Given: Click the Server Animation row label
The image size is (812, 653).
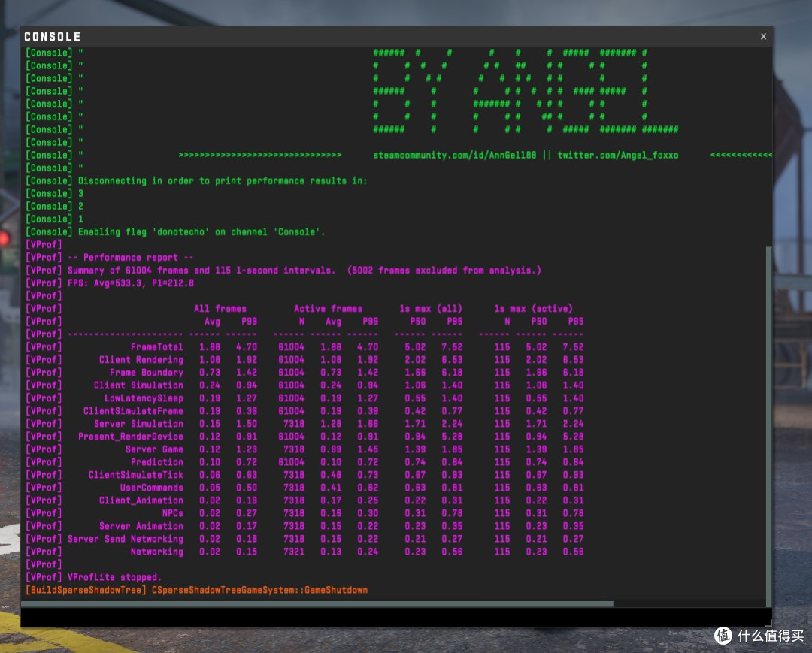Looking at the screenshot, I should coord(141,526).
